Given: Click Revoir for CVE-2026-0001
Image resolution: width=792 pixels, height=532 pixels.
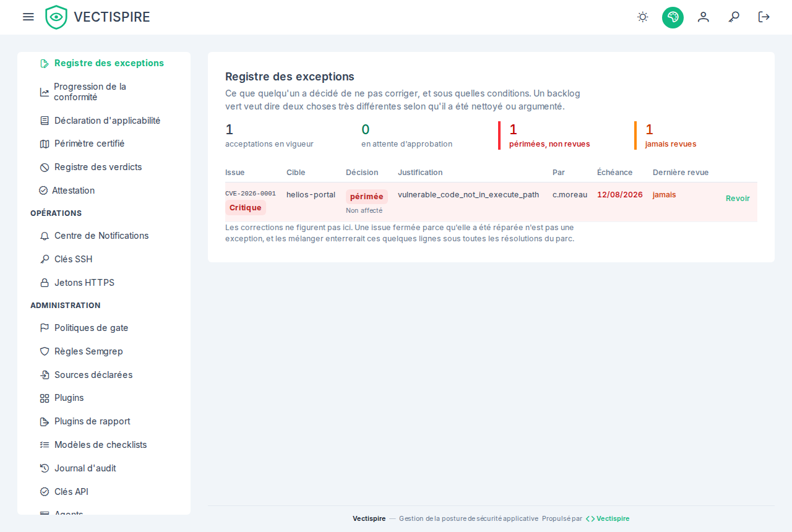Looking at the screenshot, I should point(738,199).
